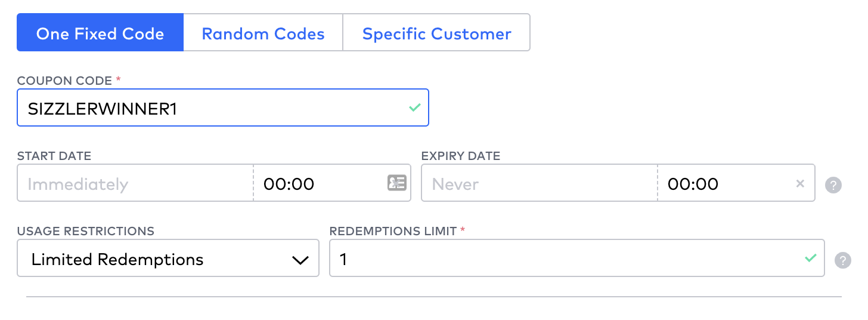Screen dimensions: 868x320
Task: Focus the Expiry Date 'Never' field
Action: (539, 183)
